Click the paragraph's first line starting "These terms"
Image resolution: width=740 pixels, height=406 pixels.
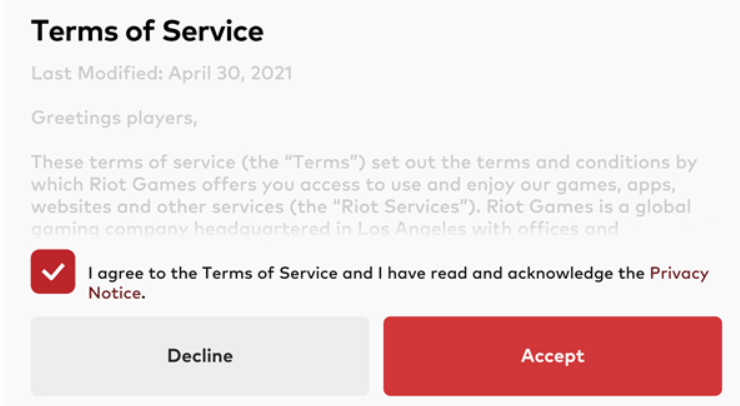[x=364, y=162]
